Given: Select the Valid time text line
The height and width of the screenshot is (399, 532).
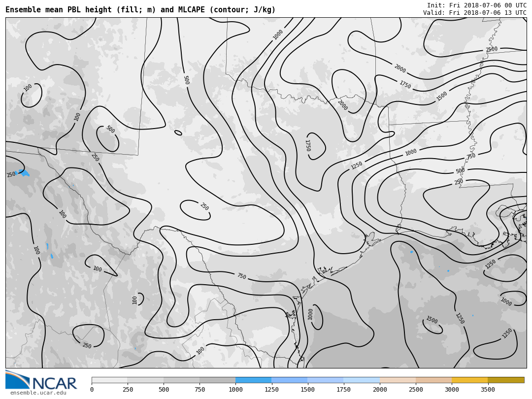Looking at the screenshot, I should pyautogui.click(x=474, y=13).
